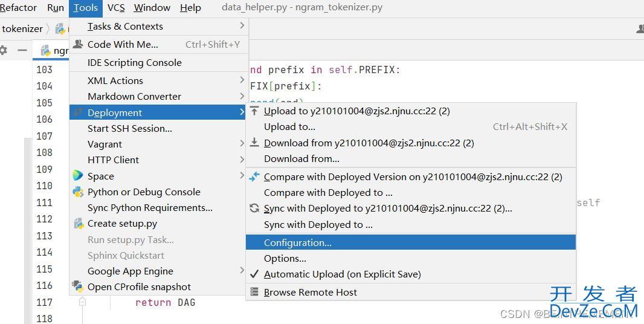Click Open CProfile snapshot icon
This screenshot has height=324, width=644.
tap(77, 286)
